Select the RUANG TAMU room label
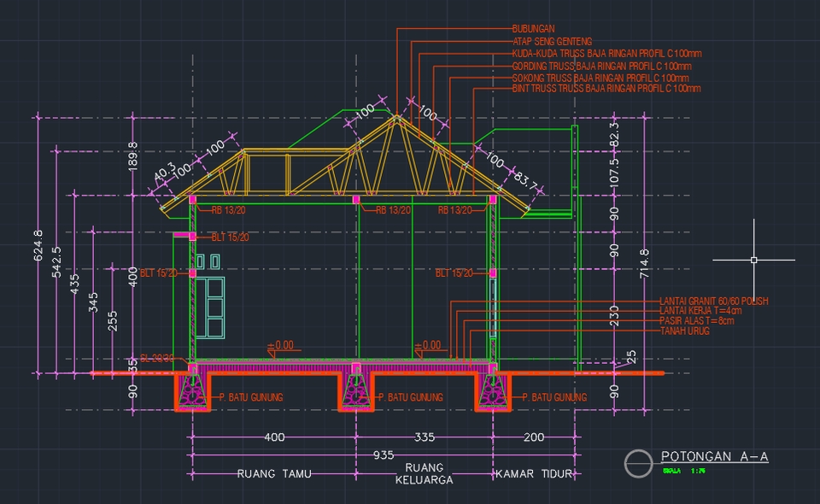This screenshot has width=820, height=504. click(x=273, y=475)
